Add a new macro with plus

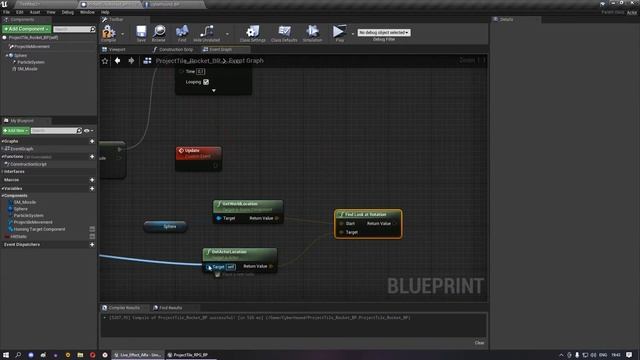(92, 180)
